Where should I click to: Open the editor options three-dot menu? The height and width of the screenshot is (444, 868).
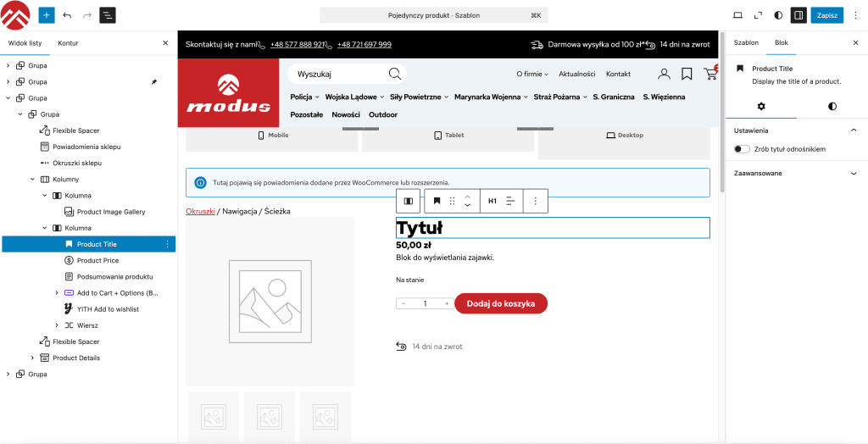857,15
